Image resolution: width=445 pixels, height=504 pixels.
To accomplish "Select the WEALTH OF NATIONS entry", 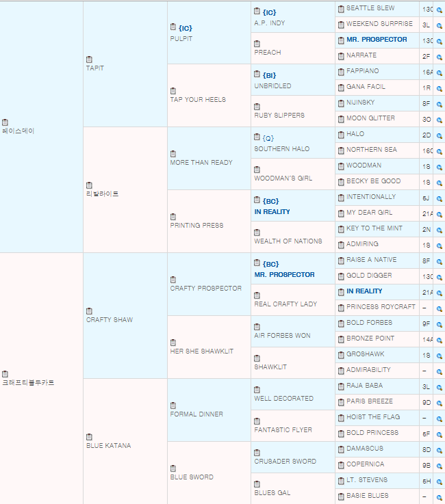I will pos(288,241).
